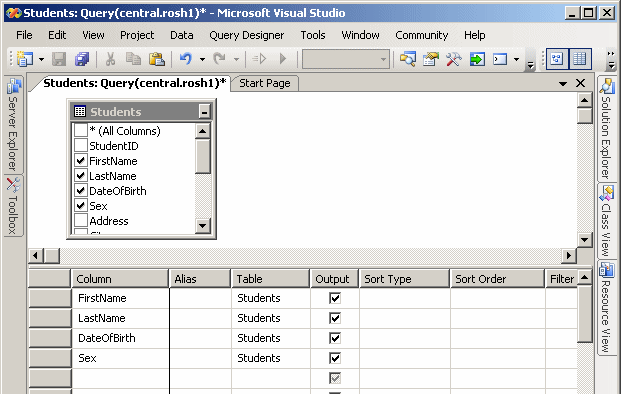
Task: Click the Sort Order column header
Action: point(497,279)
